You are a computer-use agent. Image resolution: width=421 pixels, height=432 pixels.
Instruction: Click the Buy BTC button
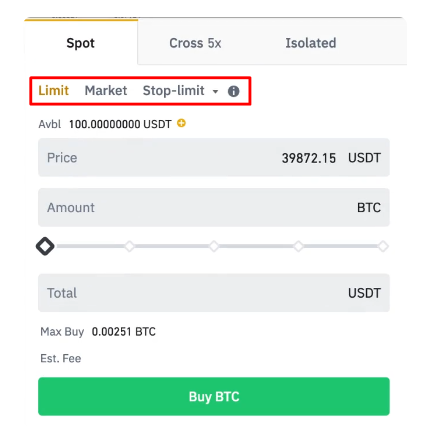pyautogui.click(x=214, y=396)
